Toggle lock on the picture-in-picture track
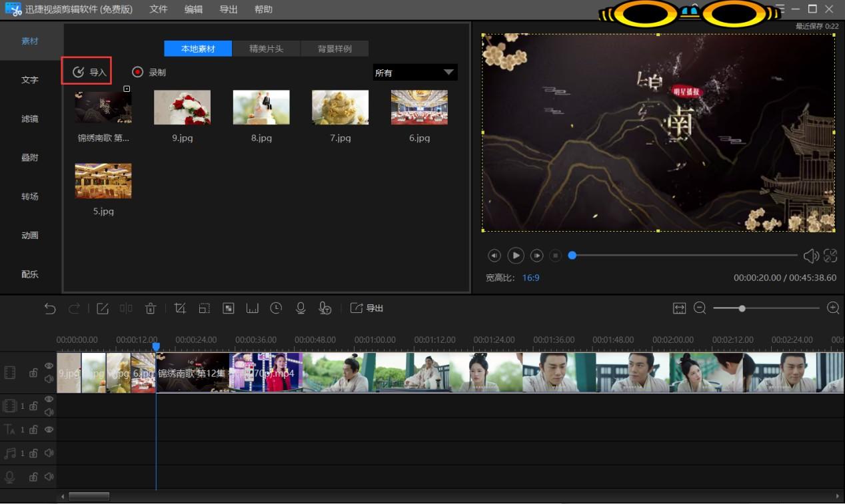 (x=33, y=406)
